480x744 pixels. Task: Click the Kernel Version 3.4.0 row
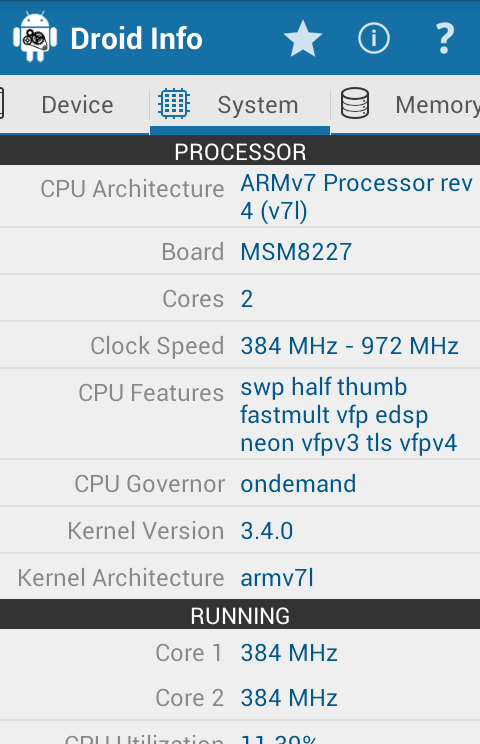(240, 530)
